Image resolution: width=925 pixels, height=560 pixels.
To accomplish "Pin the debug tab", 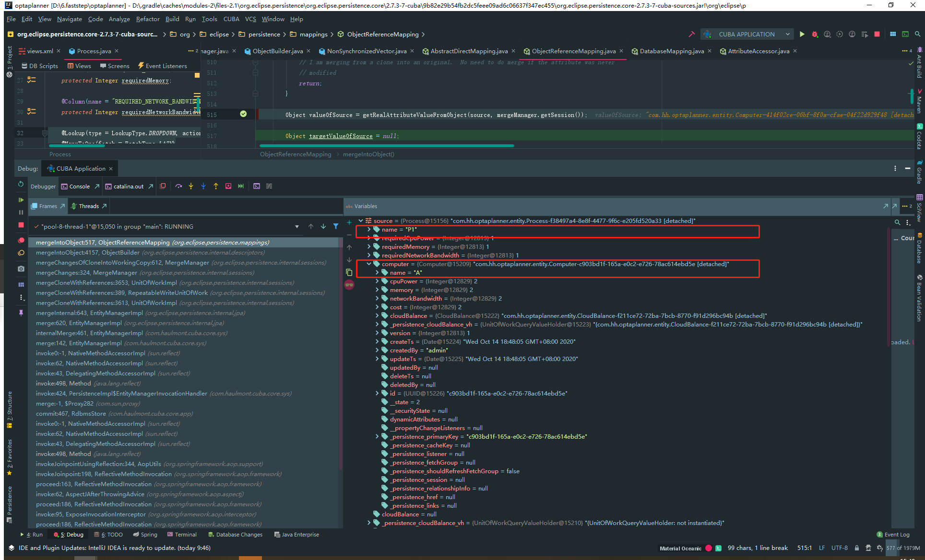I will coord(21,313).
